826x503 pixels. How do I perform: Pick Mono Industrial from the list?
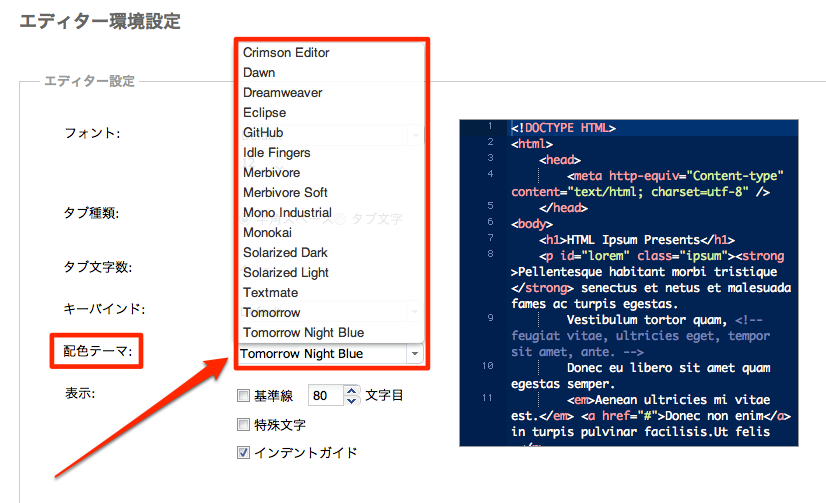click(x=287, y=213)
